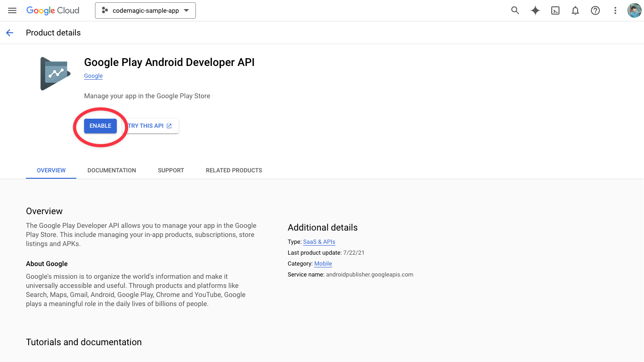
Task: Click the Google Play Android Developer API heading
Action: pyautogui.click(x=170, y=62)
